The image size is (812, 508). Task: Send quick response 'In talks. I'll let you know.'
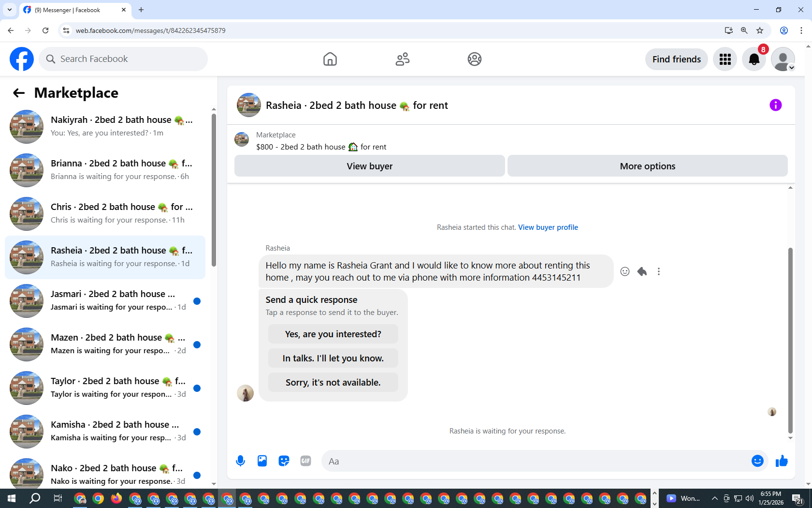coord(333,359)
